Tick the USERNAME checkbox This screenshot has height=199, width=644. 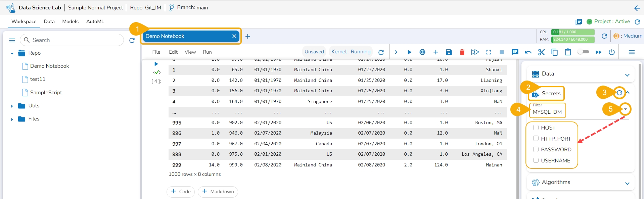[x=536, y=160]
